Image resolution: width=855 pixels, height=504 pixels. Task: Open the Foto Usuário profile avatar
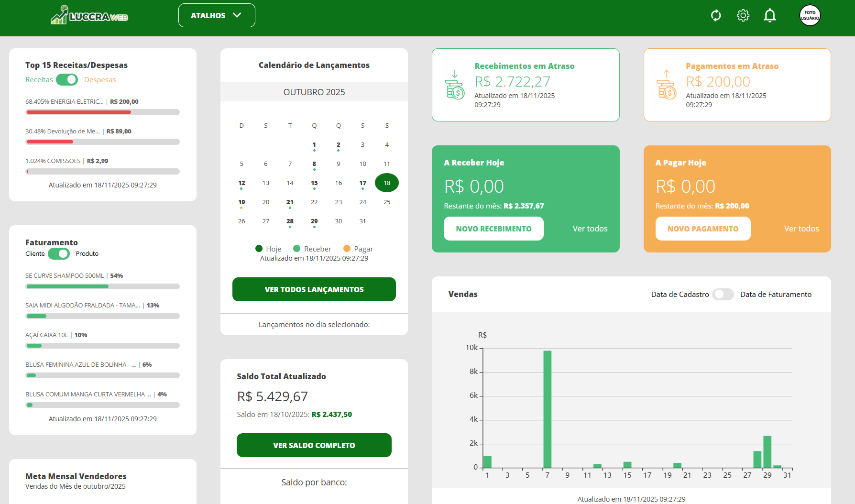810,15
